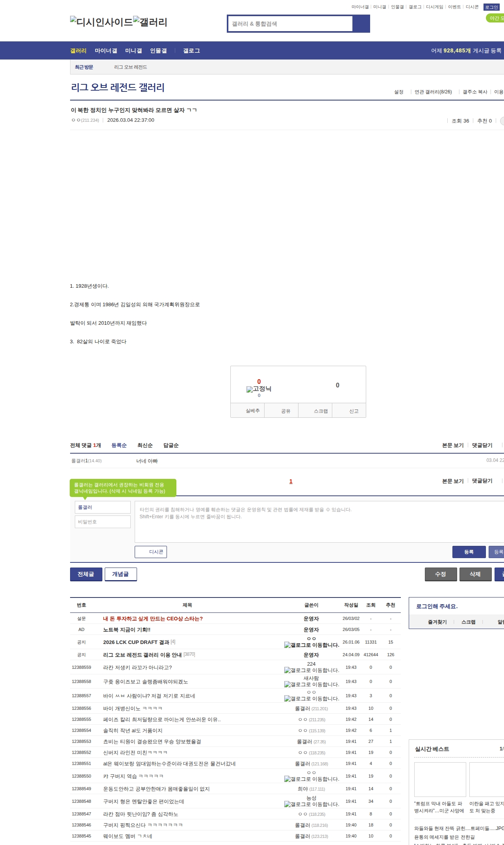Image resolution: width=504 pixels, height=845 pixels.
Task: Click into the comment text area
Action: [319, 522]
